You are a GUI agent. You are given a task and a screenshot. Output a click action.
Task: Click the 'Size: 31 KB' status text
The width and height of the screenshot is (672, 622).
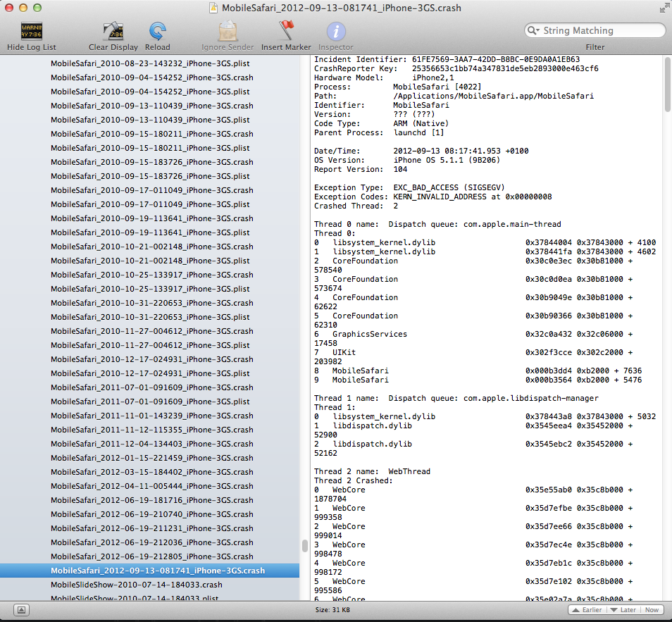click(332, 610)
